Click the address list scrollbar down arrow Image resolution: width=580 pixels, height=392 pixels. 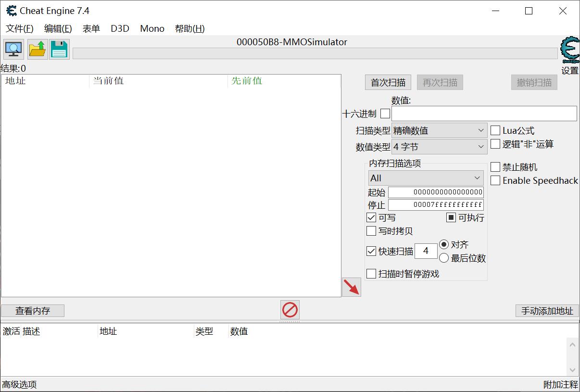[x=572, y=370]
